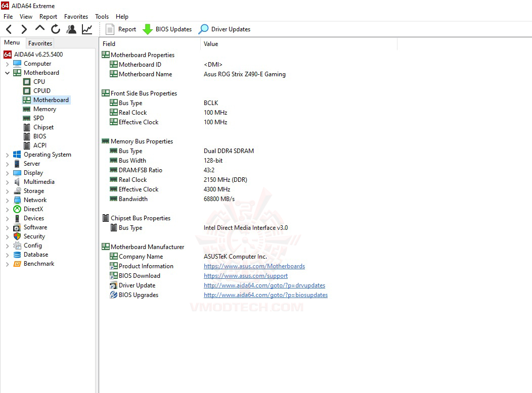Screen dimensions: 532x393
Task: Click the ACPI chip icon in tree
Action: 27,145
